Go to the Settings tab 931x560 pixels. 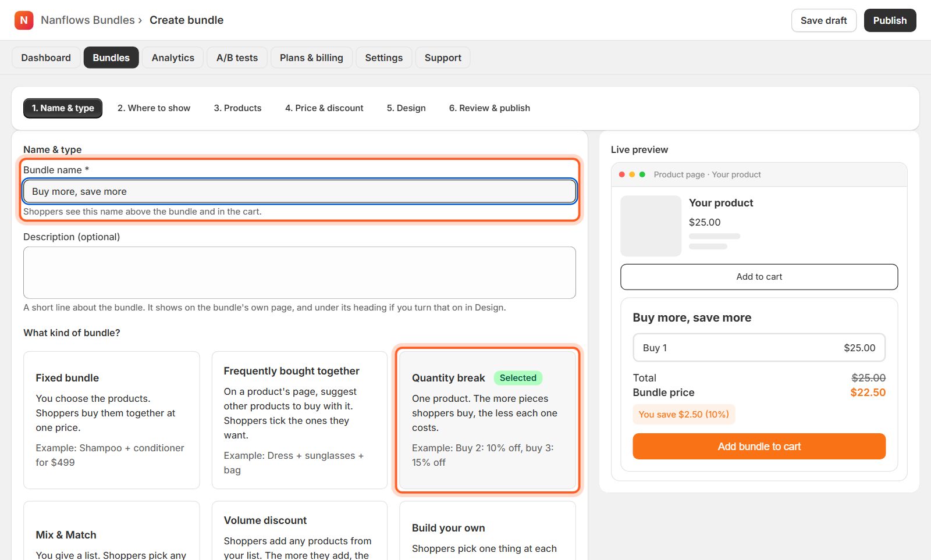(383, 58)
